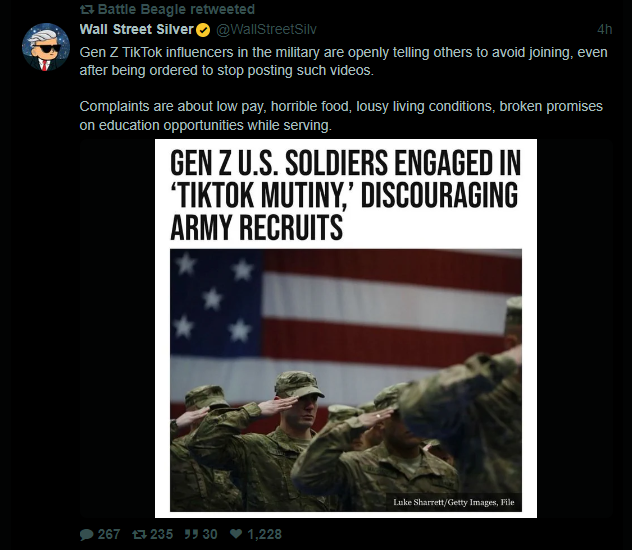Click the tweet paragraph starting "Complaints are about"

(x=340, y=113)
